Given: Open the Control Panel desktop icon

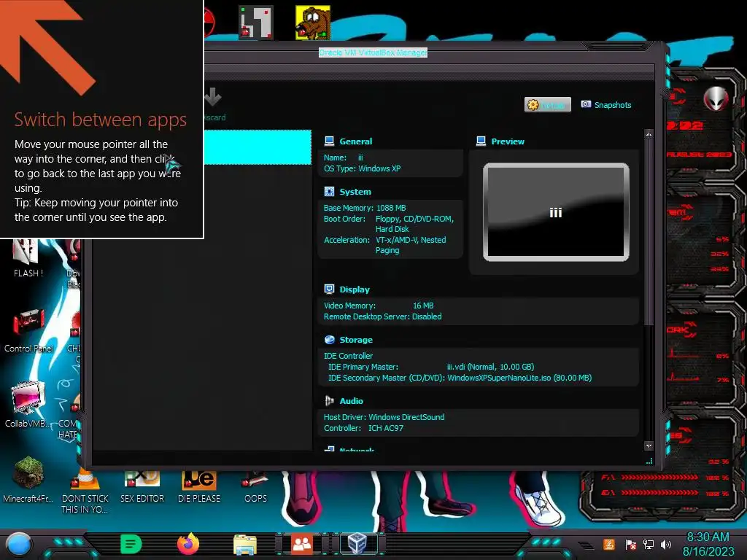Looking at the screenshot, I should click(x=28, y=330).
